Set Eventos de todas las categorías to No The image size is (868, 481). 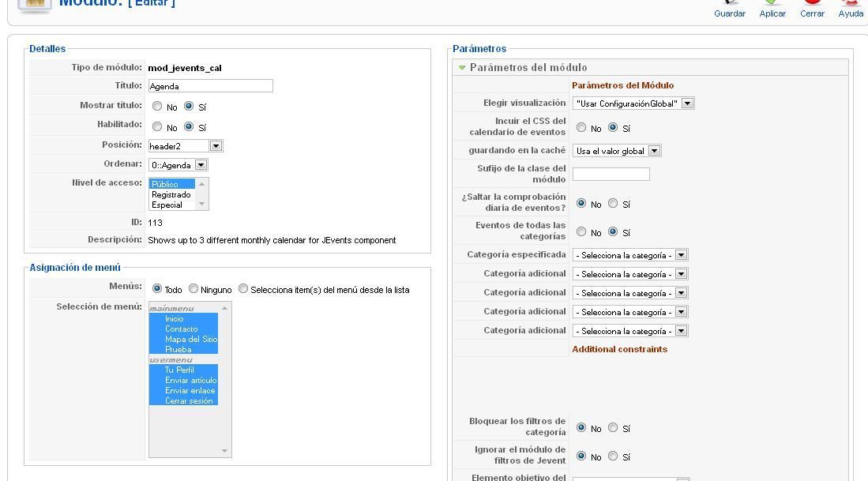tap(581, 231)
